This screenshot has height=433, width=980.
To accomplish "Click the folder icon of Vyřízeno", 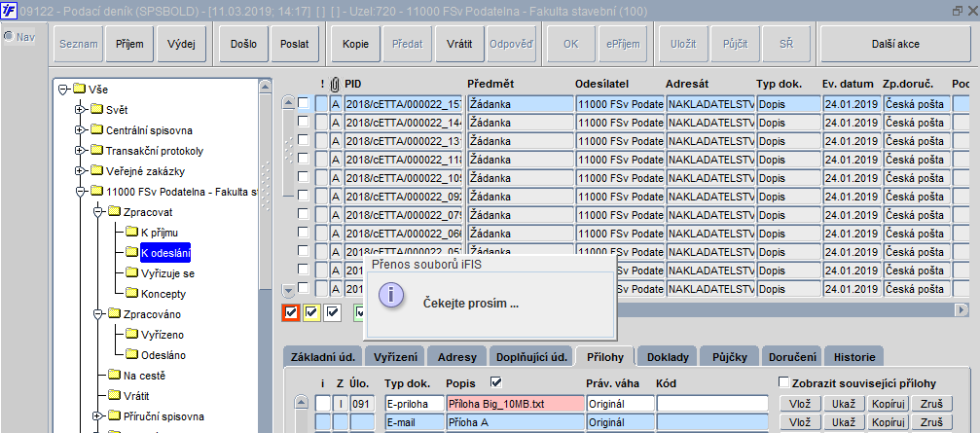I will 131,335.
